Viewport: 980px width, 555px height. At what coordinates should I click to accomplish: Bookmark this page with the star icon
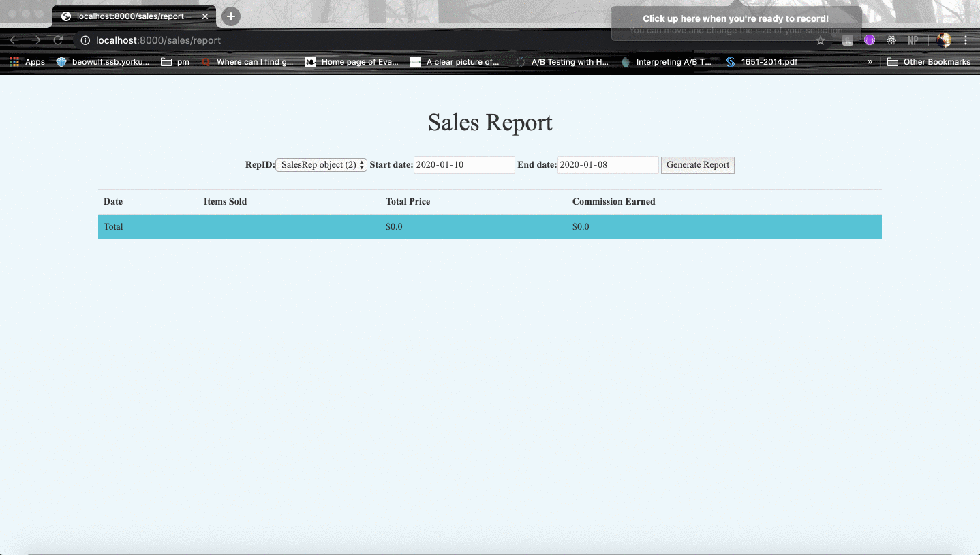(x=821, y=40)
